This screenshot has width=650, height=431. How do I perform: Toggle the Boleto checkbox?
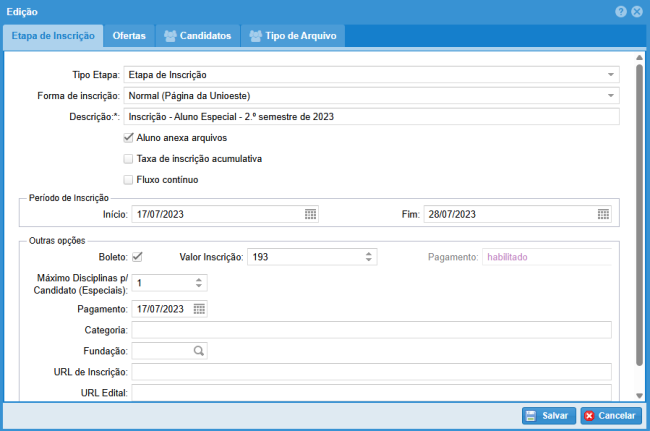pos(137,257)
